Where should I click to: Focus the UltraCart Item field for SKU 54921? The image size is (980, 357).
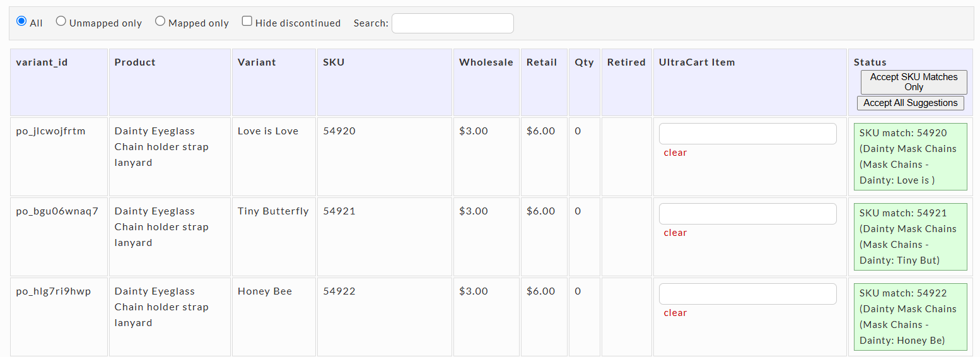(748, 214)
